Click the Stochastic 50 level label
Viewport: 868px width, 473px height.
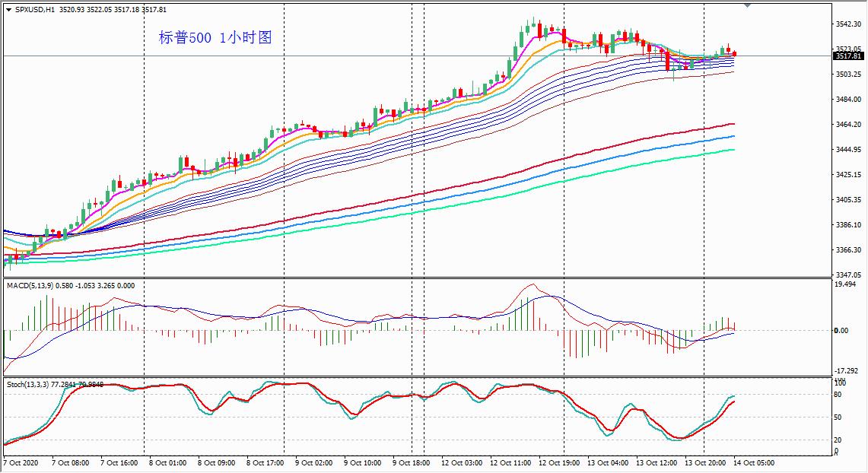(x=838, y=417)
